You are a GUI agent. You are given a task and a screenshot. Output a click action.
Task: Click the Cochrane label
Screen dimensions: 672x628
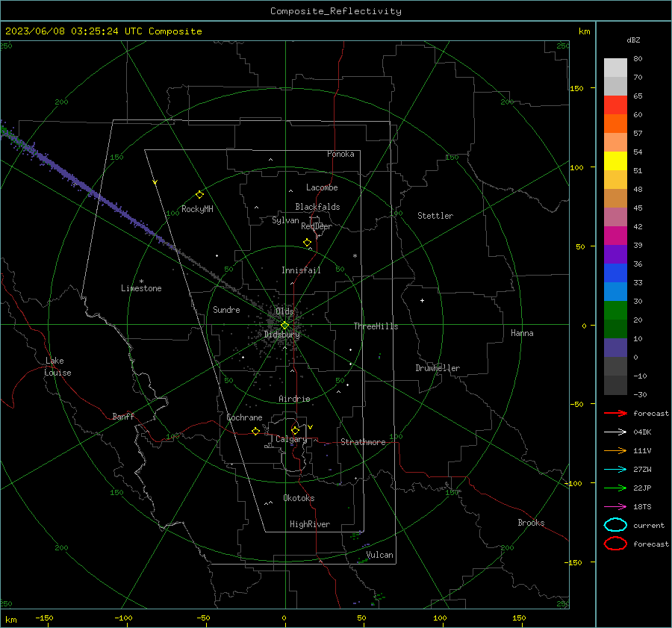click(244, 417)
